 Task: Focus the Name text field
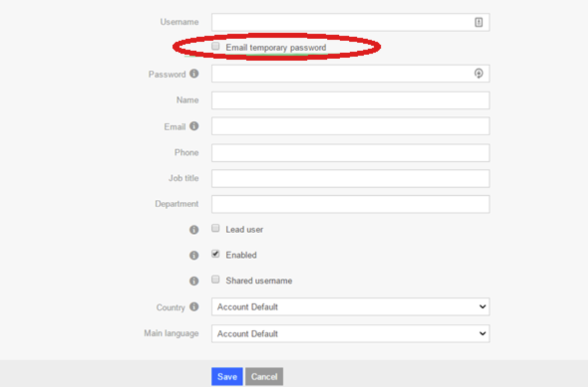point(350,100)
